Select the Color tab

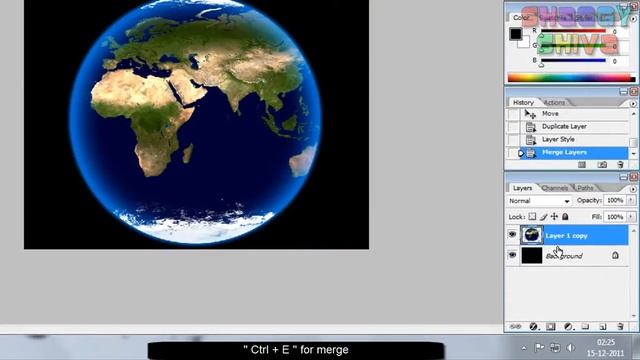click(521, 18)
